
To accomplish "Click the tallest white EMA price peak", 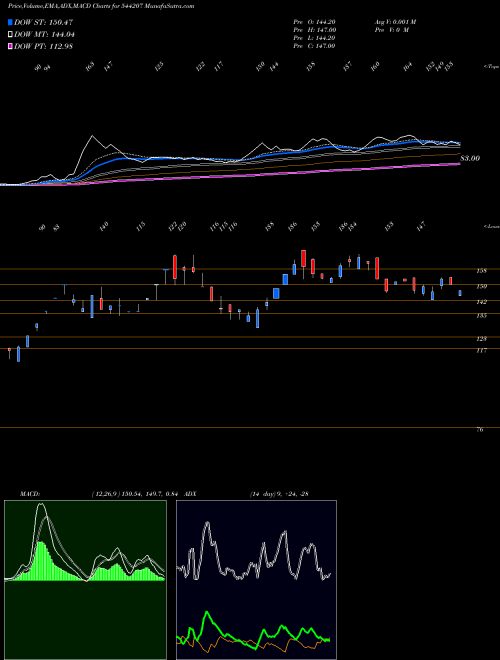I will tap(93, 136).
